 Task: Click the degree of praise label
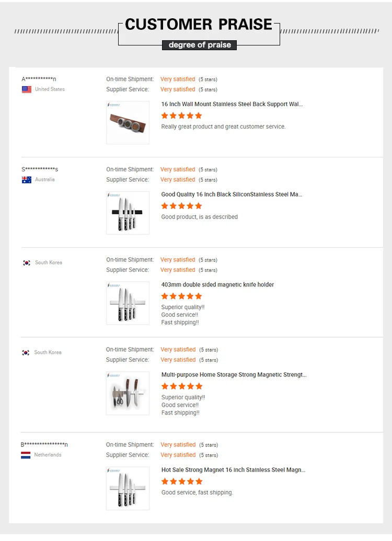coord(200,45)
